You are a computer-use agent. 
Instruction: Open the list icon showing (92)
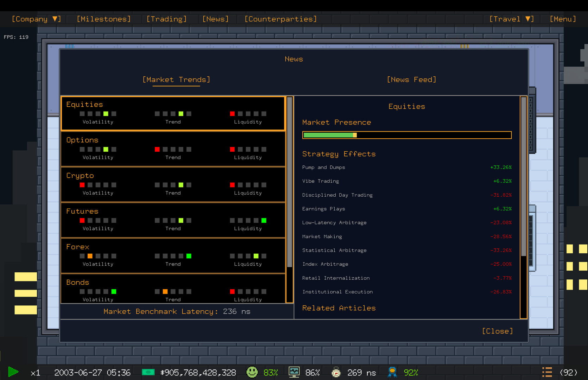point(547,372)
